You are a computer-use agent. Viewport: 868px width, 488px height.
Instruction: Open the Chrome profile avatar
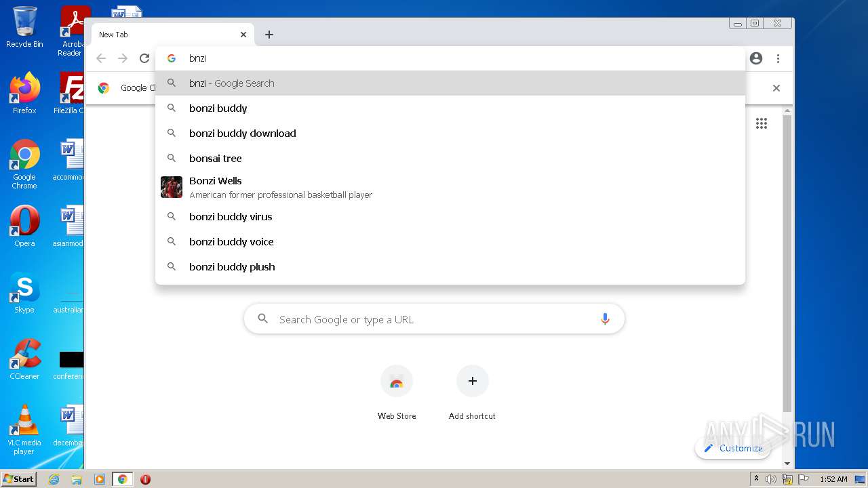[756, 58]
